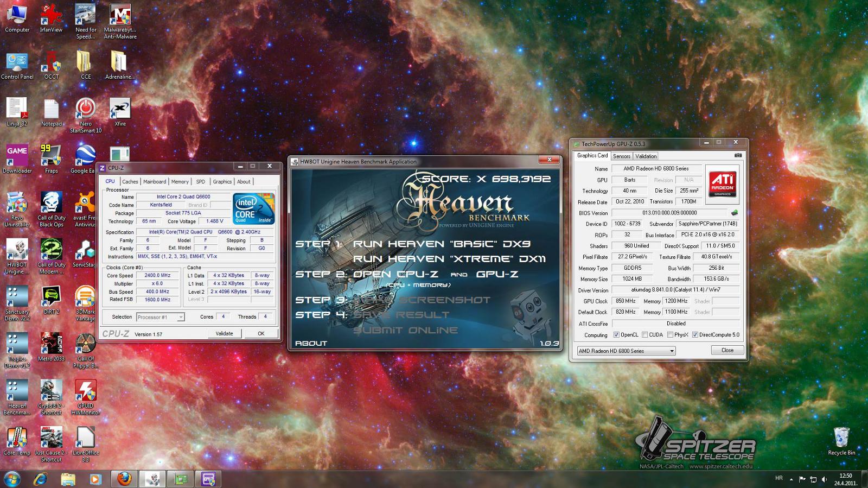Open the GPU selection dropdown in GPU-Z
This screenshot has height=488, width=868.
click(626, 351)
